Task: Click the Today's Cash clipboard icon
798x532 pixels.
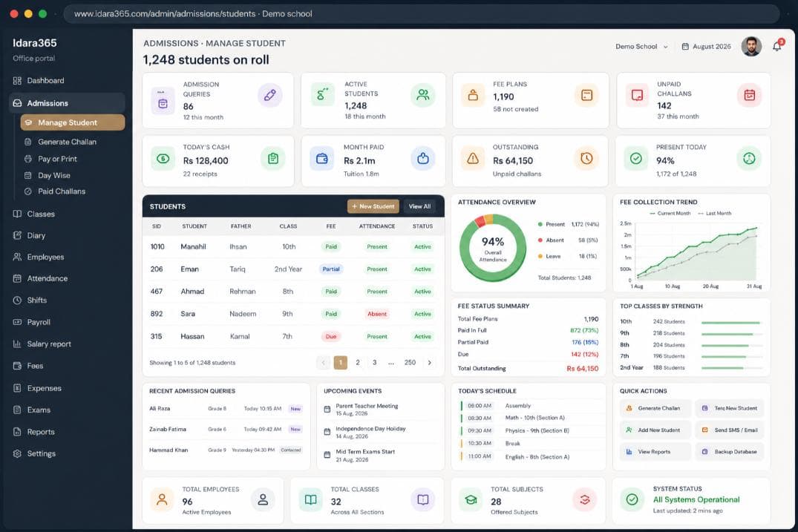Action: click(x=272, y=159)
